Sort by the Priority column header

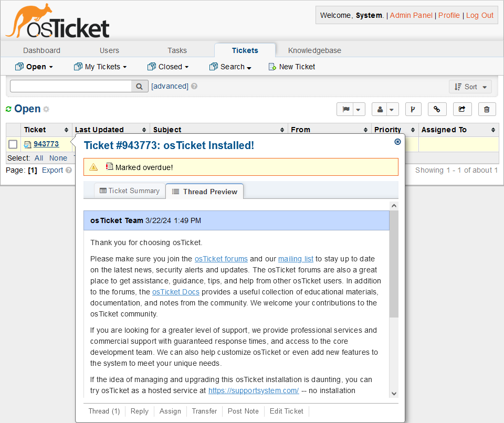[x=395, y=130]
